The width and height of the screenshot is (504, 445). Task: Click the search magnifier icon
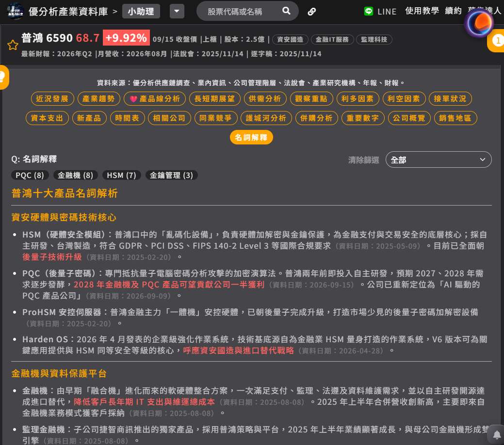point(286,11)
